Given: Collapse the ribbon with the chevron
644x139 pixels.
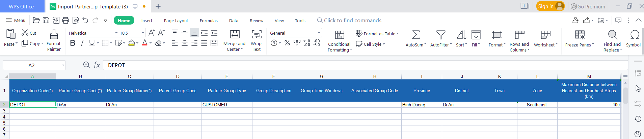Looking at the screenshot, I should coord(638,20).
